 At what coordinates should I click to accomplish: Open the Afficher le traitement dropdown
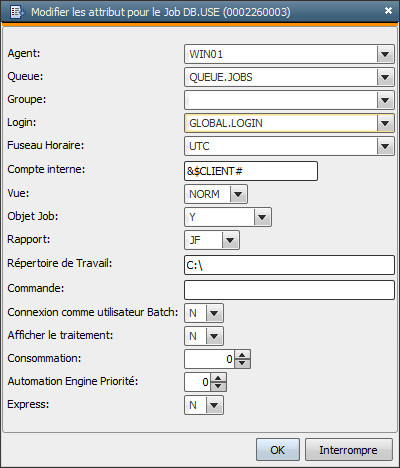tap(214, 336)
